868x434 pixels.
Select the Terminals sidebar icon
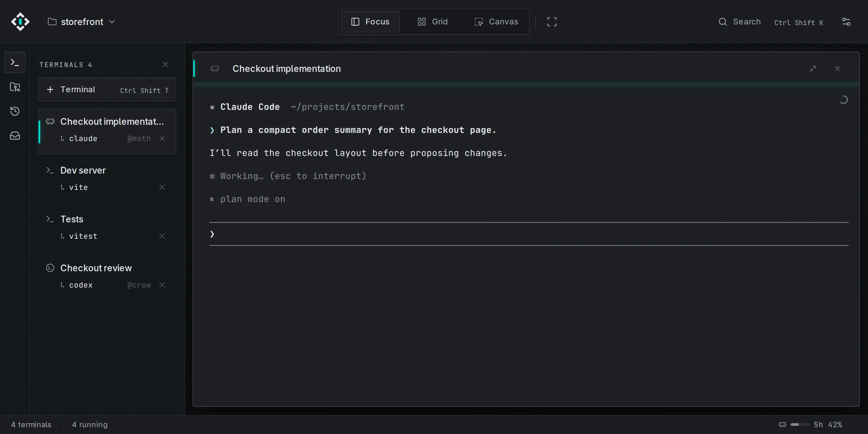tap(15, 62)
